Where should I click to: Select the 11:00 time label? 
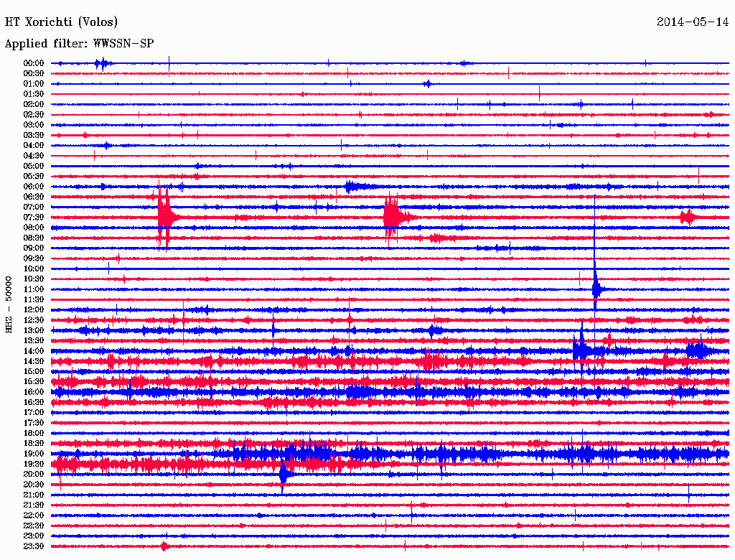(33, 289)
